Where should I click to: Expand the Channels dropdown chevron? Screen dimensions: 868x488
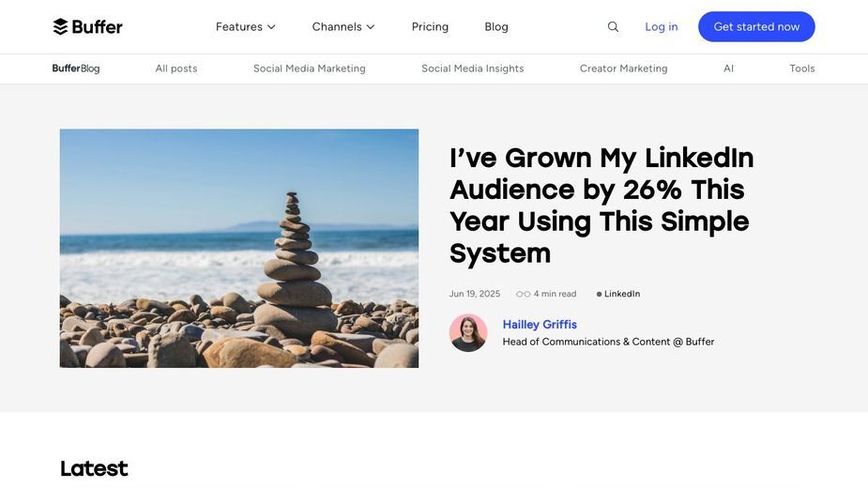[x=371, y=26]
